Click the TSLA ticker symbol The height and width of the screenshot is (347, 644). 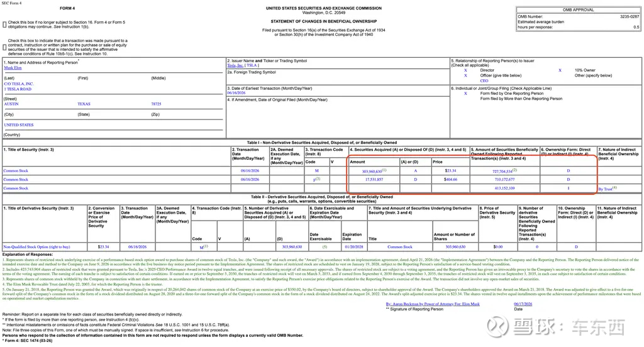click(252, 65)
